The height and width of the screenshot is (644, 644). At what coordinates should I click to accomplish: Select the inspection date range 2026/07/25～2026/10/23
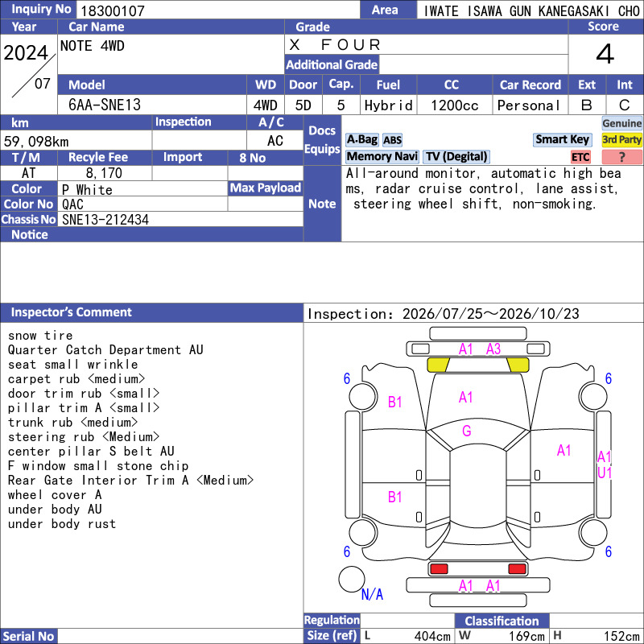click(491, 314)
